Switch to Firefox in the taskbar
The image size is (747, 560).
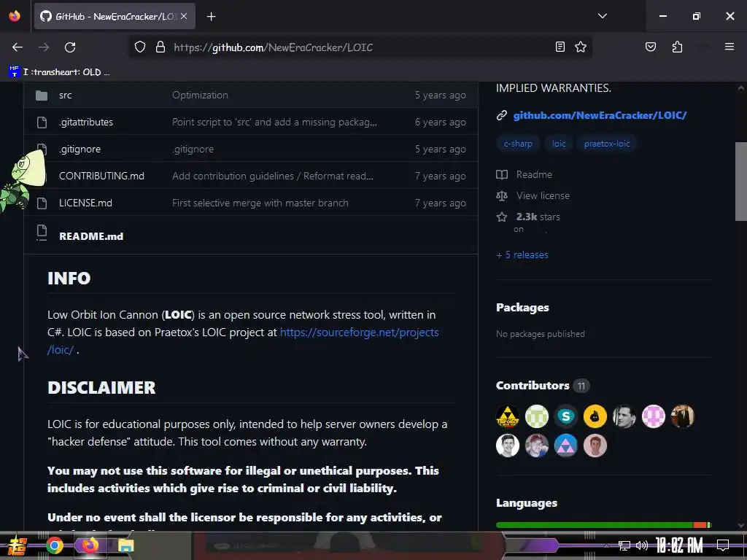point(90,545)
